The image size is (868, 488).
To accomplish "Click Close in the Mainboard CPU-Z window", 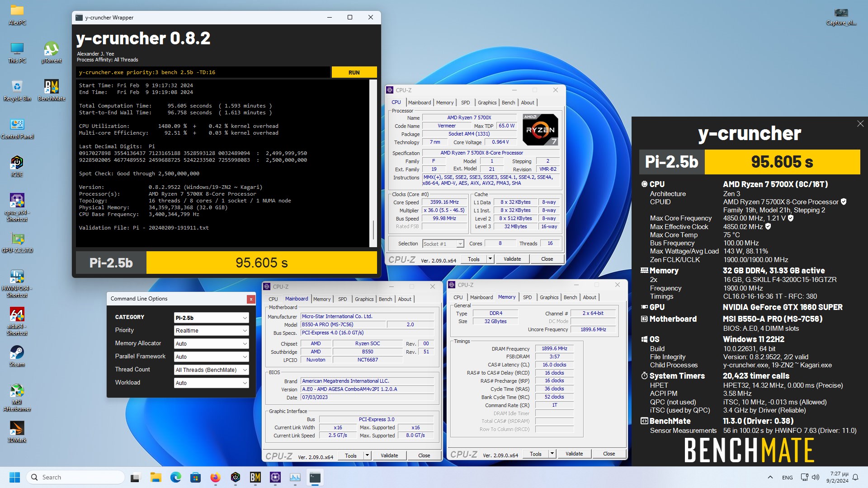I will pyautogui.click(x=424, y=455).
